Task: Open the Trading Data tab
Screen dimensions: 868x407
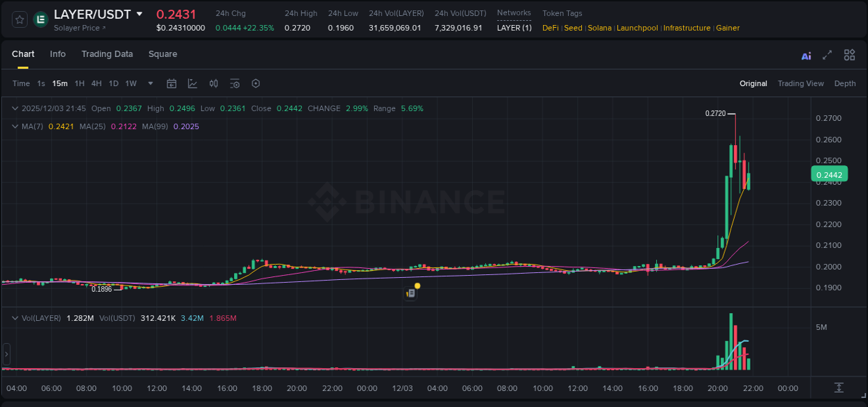Action: [x=107, y=53]
